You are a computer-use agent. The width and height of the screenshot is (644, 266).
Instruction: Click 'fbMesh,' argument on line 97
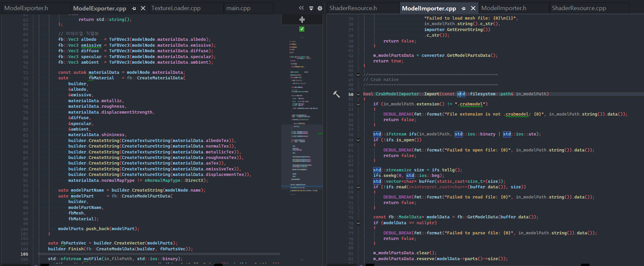[x=77, y=213]
